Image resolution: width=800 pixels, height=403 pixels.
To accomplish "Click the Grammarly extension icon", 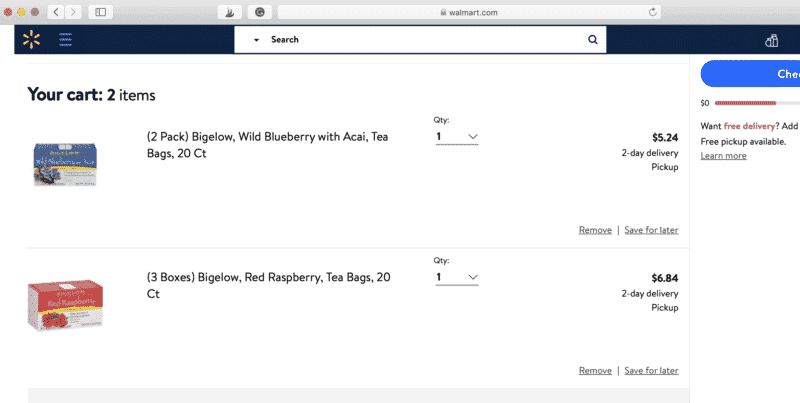I will click(260, 12).
